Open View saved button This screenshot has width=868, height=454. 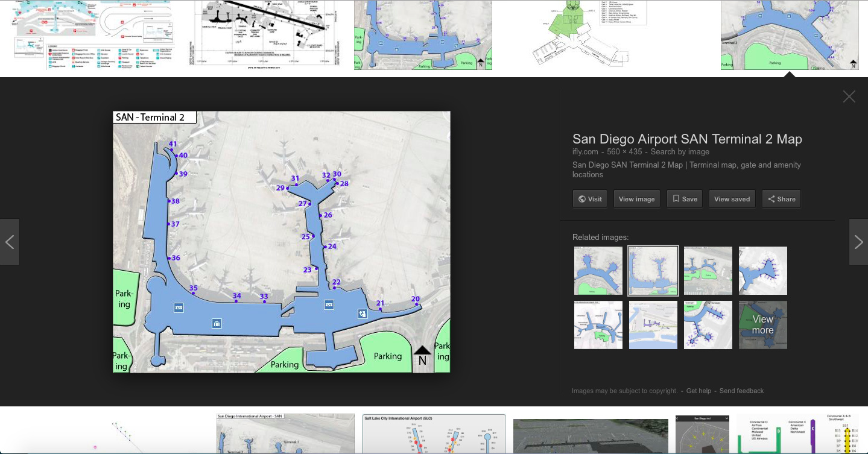click(x=732, y=199)
